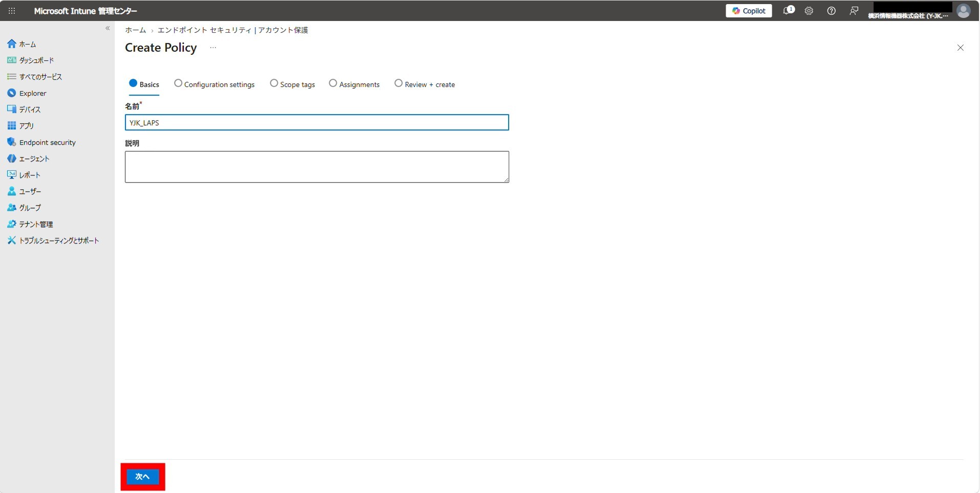The image size is (980, 493).
Task: Click the 次へ button
Action: coord(143,477)
